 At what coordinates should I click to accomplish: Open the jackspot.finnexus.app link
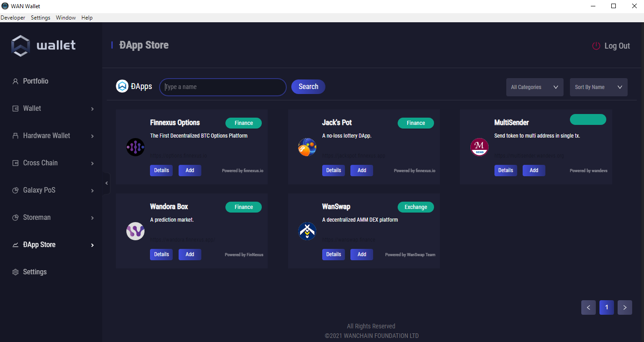pyautogui.click(x=354, y=156)
